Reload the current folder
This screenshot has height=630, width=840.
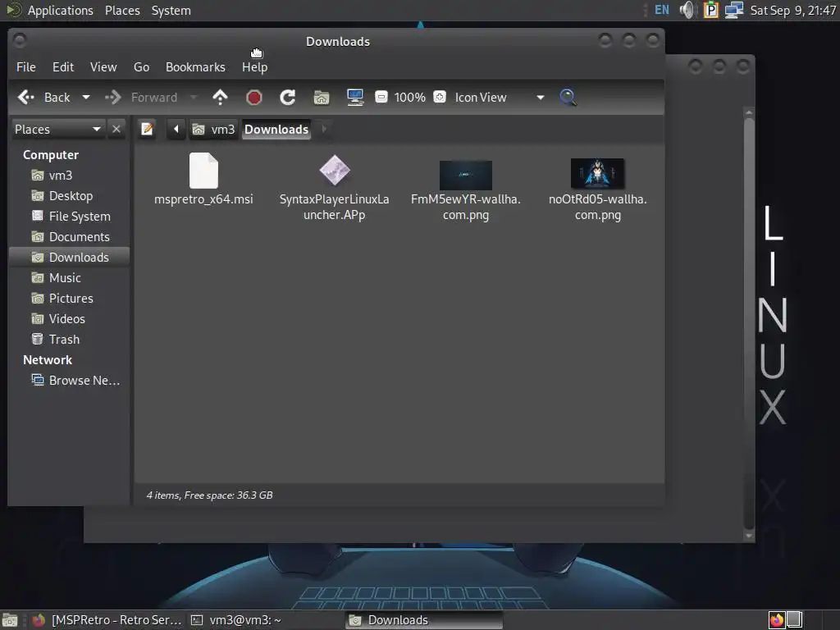[x=288, y=97]
